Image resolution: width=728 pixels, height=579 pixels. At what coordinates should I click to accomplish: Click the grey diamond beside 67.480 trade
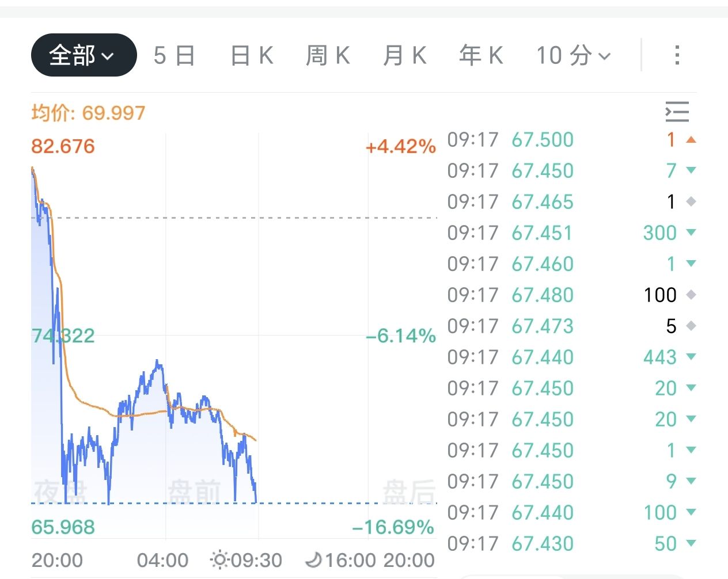click(692, 295)
